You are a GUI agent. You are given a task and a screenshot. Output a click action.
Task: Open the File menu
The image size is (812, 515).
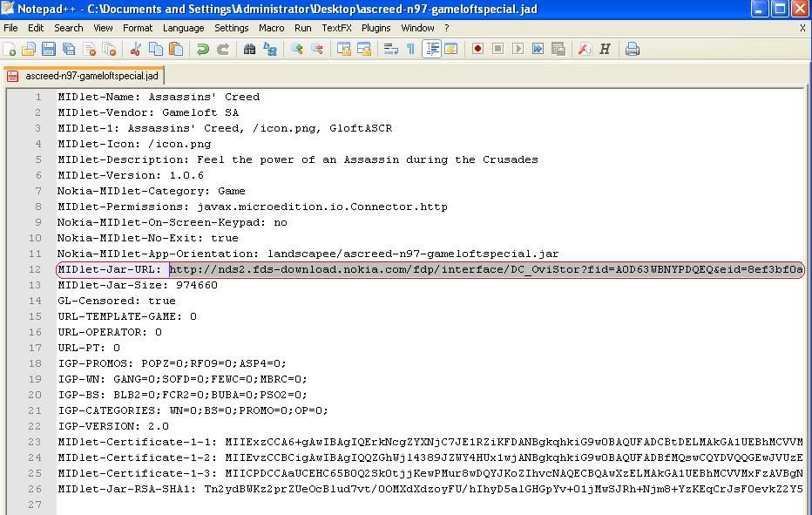(x=10, y=28)
